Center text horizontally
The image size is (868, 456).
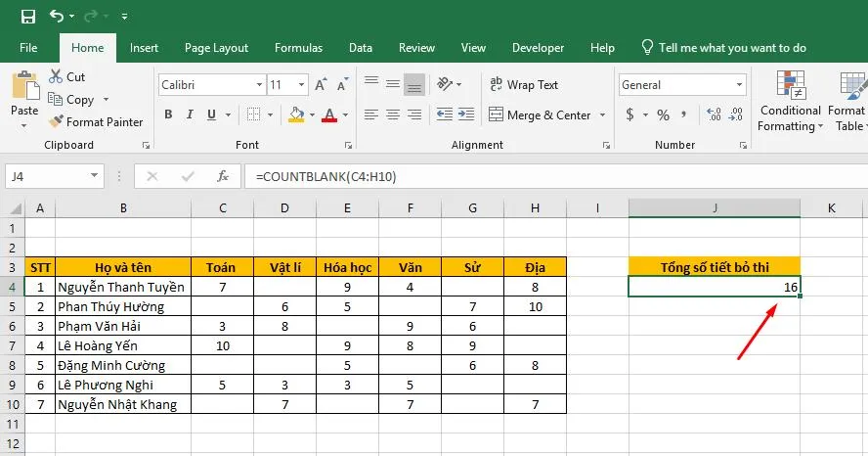pos(393,114)
